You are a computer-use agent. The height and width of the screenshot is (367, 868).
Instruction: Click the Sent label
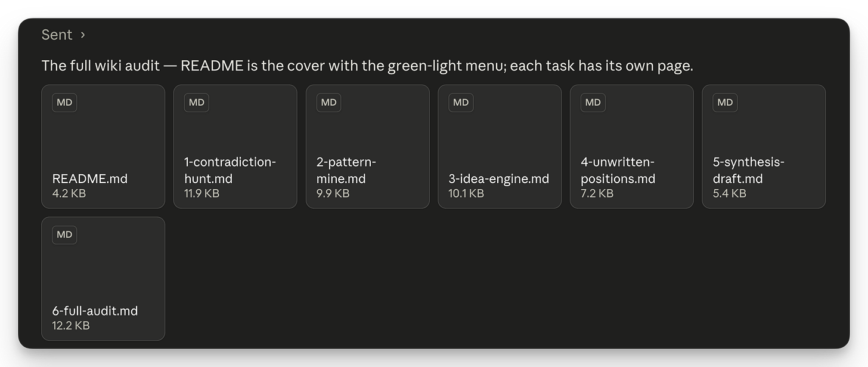point(57,35)
